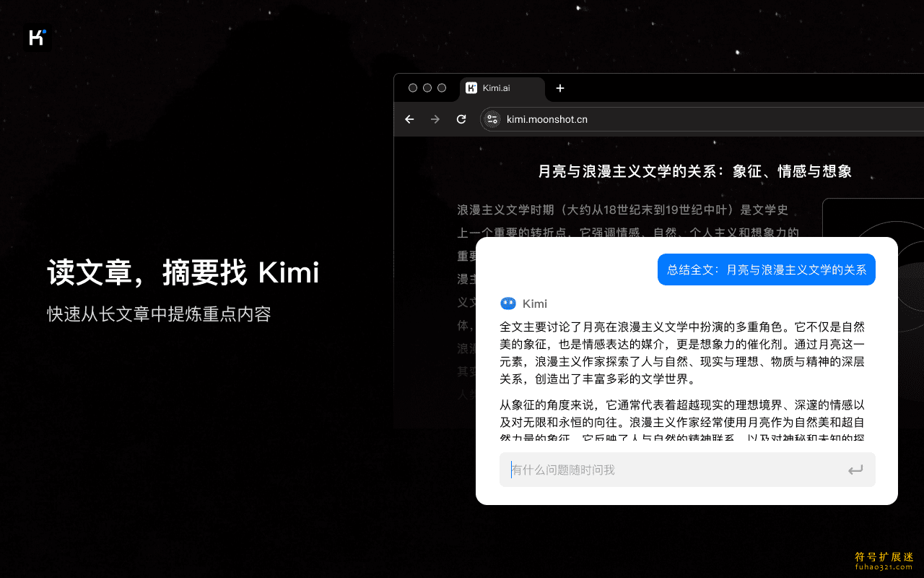Reload the page with the refresh icon
This screenshot has height=578, width=924.
(x=461, y=119)
